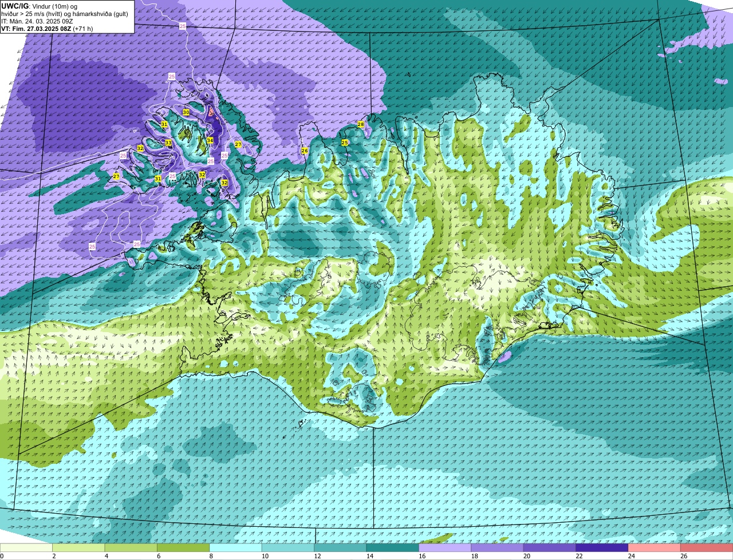Click the 'IT: Mán. 24. 03. 2025 09Z' line
Viewport: 733px width, 560px height.
pos(36,21)
